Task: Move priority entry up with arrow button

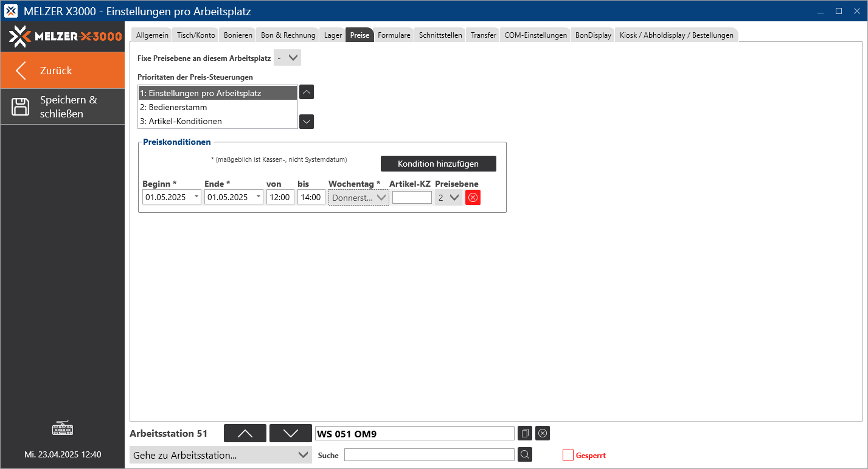Action: (x=307, y=92)
